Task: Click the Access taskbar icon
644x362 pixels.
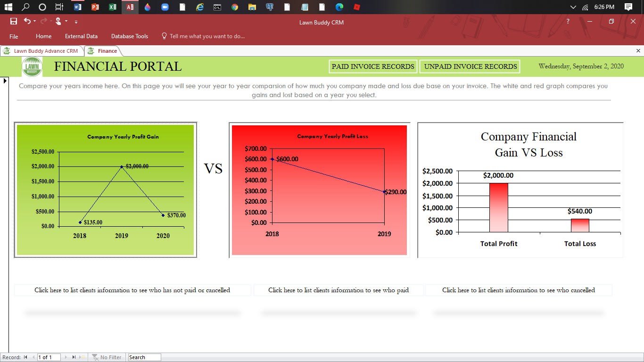Action: click(130, 7)
